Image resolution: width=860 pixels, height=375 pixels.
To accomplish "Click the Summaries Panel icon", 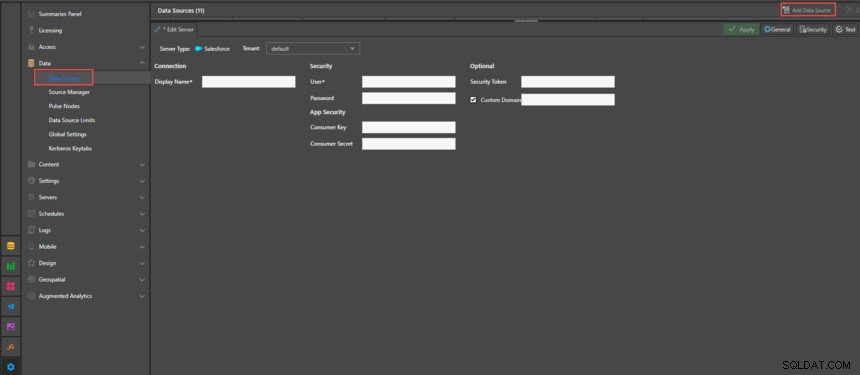I will click(31, 14).
